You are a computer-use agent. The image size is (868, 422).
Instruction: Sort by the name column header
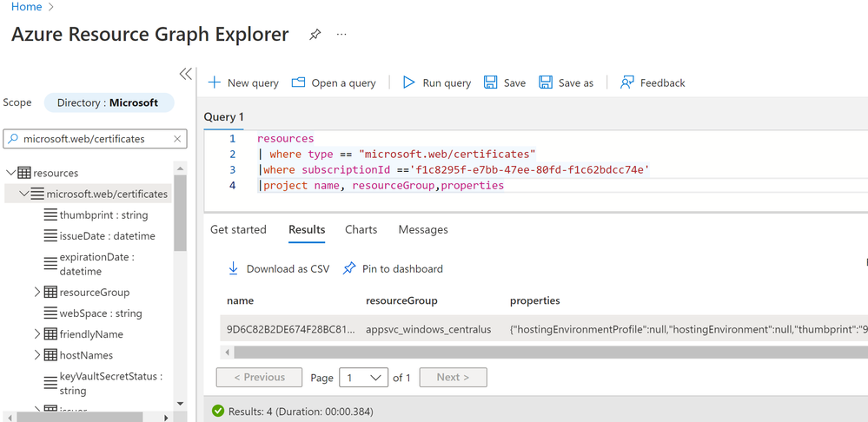241,301
